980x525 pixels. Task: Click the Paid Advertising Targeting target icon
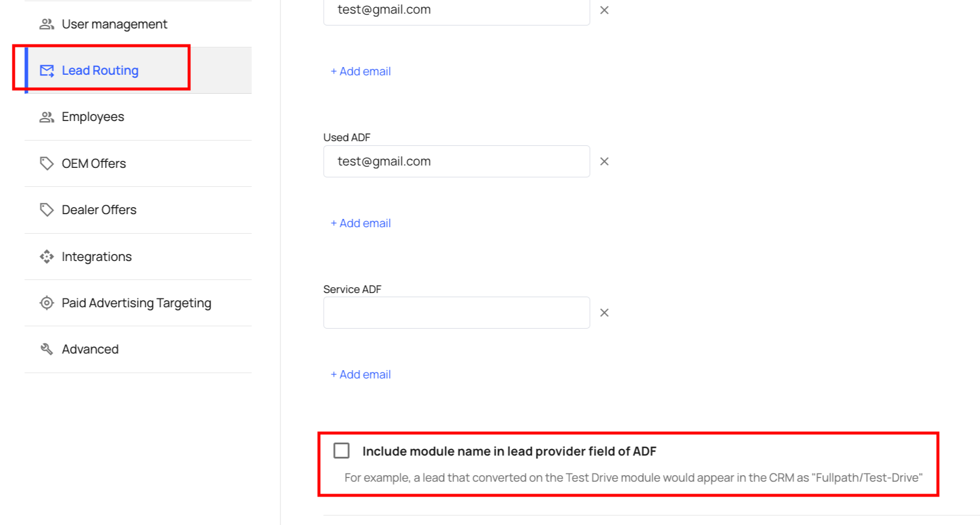46,303
